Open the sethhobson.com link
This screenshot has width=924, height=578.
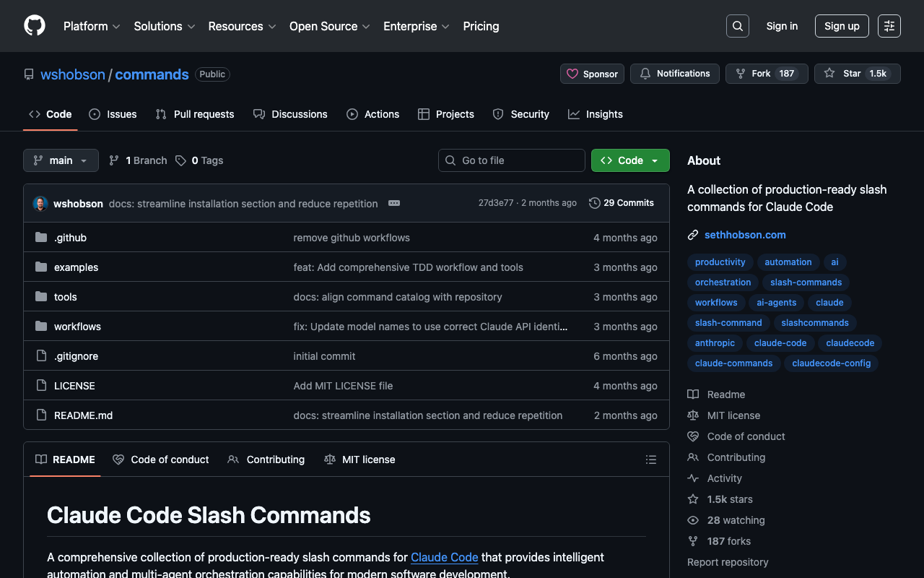coord(745,235)
